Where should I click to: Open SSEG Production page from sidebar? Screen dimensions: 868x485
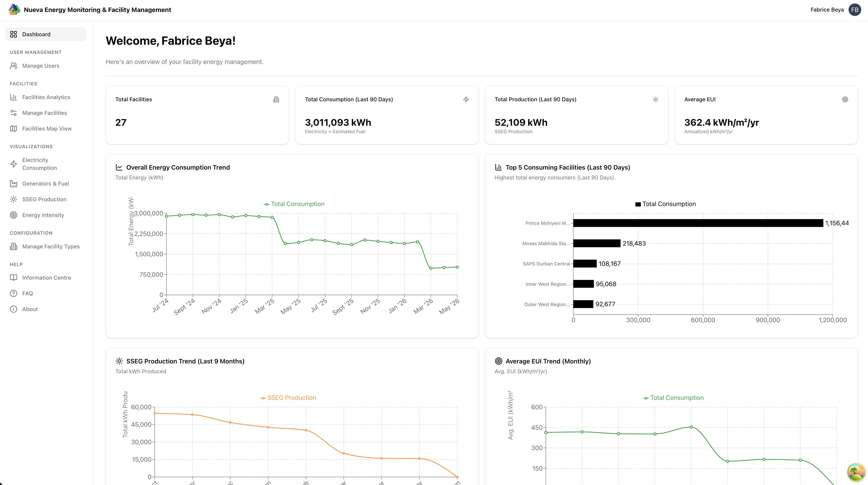point(46,199)
